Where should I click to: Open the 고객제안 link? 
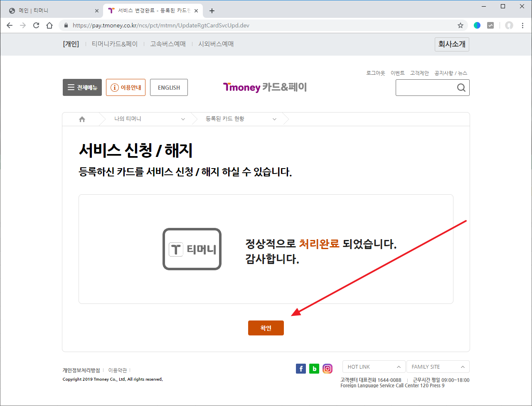[420, 73]
